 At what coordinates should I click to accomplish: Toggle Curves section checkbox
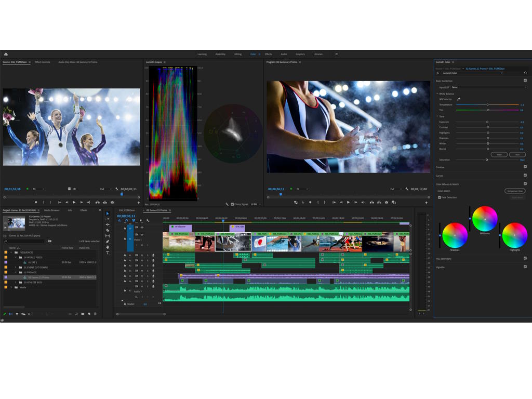click(x=525, y=176)
